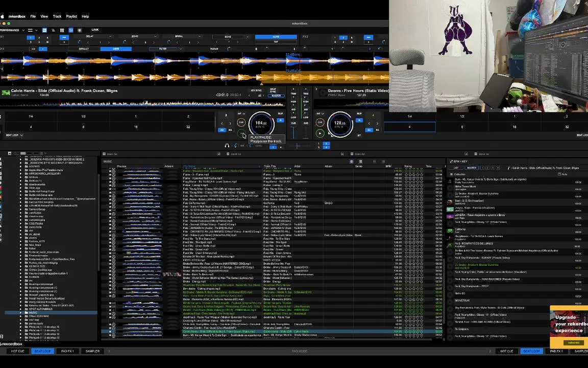Toggle KEY SYNC on deck 1
The width and height of the screenshot is (588, 368).
click(257, 90)
